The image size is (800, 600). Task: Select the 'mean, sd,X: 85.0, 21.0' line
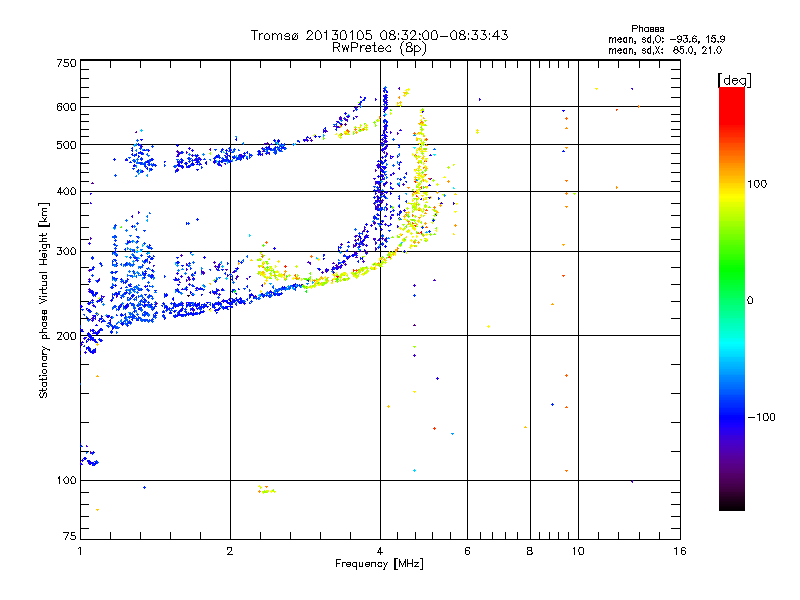pos(665,50)
